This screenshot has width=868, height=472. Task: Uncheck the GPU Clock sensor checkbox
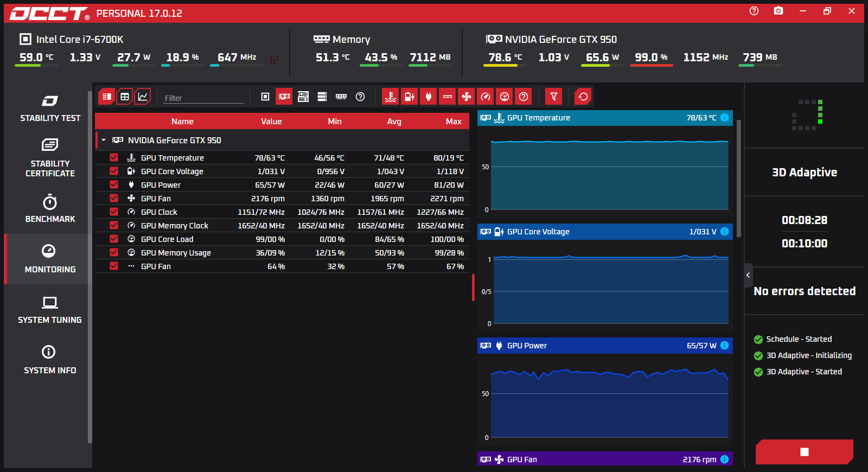(x=114, y=212)
